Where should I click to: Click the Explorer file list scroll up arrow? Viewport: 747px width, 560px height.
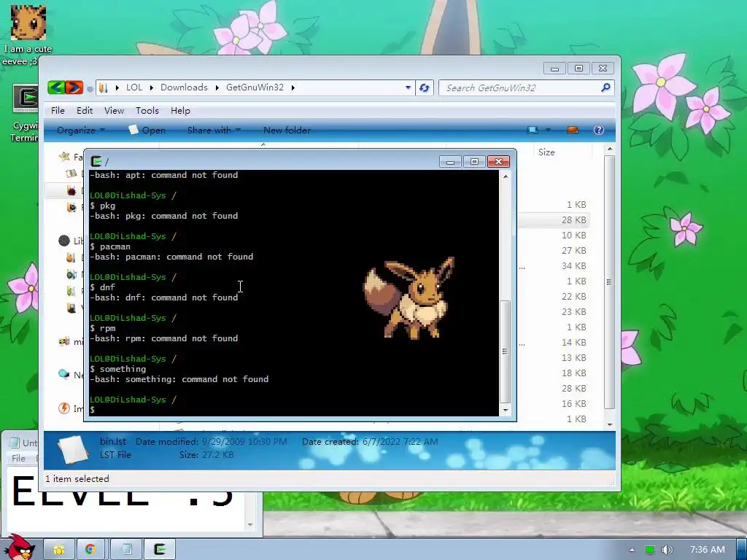609,149
